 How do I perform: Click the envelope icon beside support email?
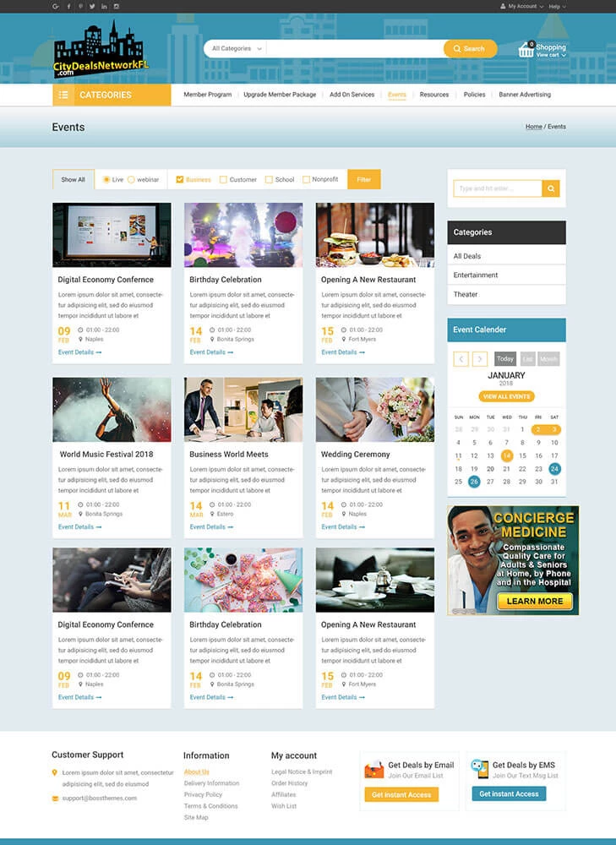point(55,799)
